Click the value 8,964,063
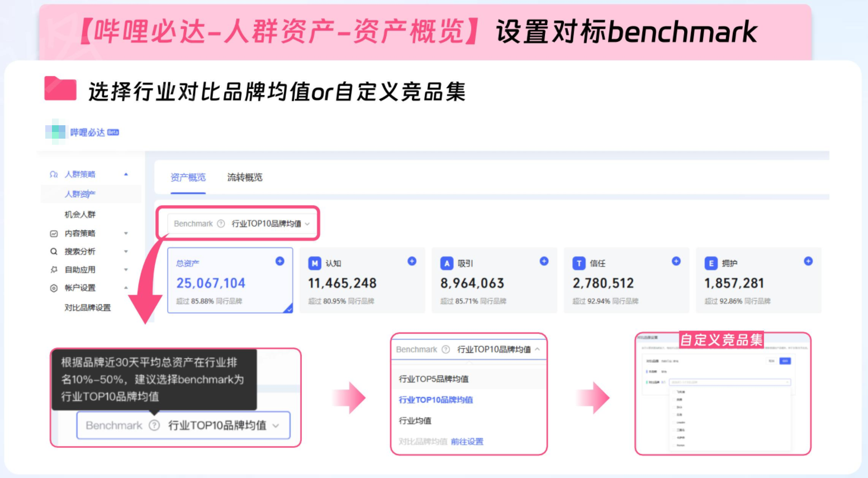Image resolution: width=868 pixels, height=478 pixels. click(472, 283)
